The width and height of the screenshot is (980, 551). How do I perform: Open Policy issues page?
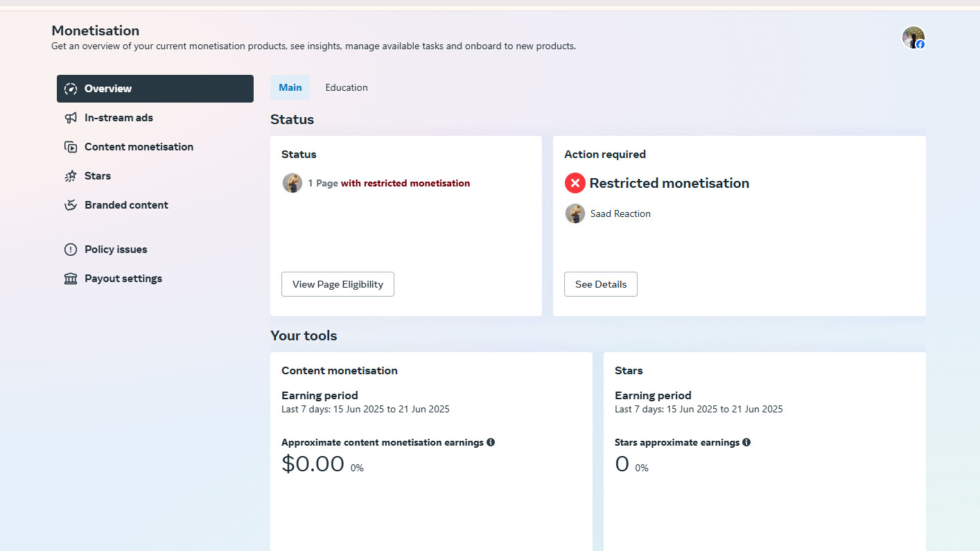[155, 250]
